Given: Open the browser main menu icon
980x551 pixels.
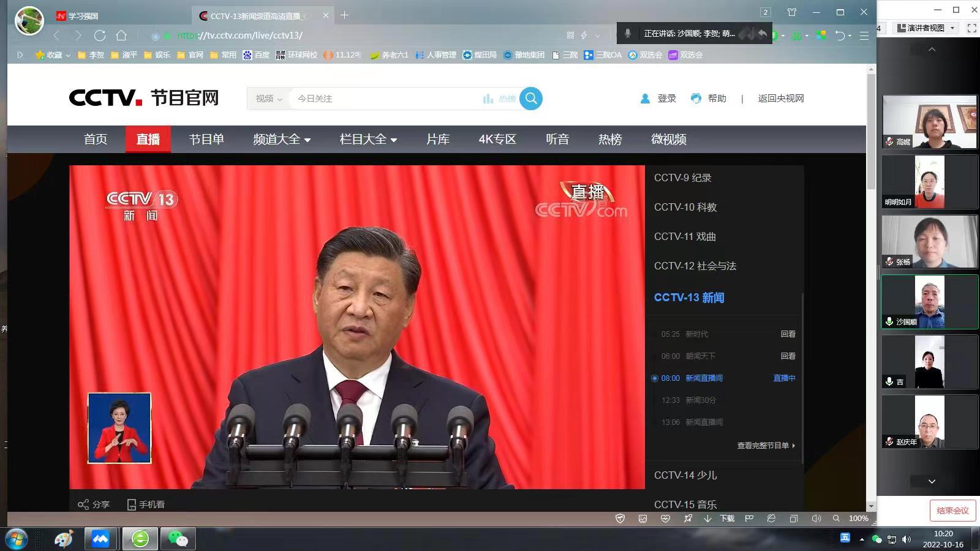Looking at the screenshot, I should pyautogui.click(x=864, y=36).
